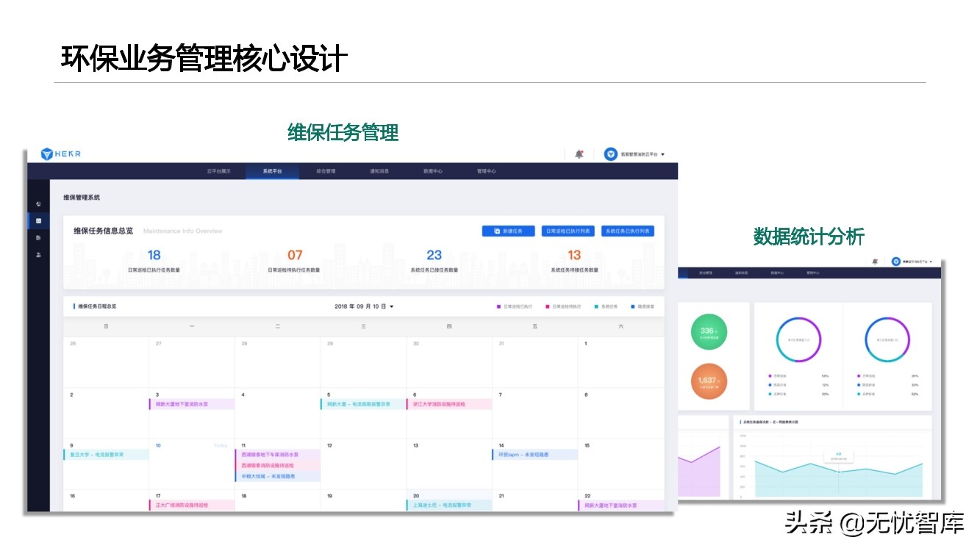Click the green 336 circle in statistics window
The width and height of the screenshot is (980, 551).
pyautogui.click(x=709, y=333)
